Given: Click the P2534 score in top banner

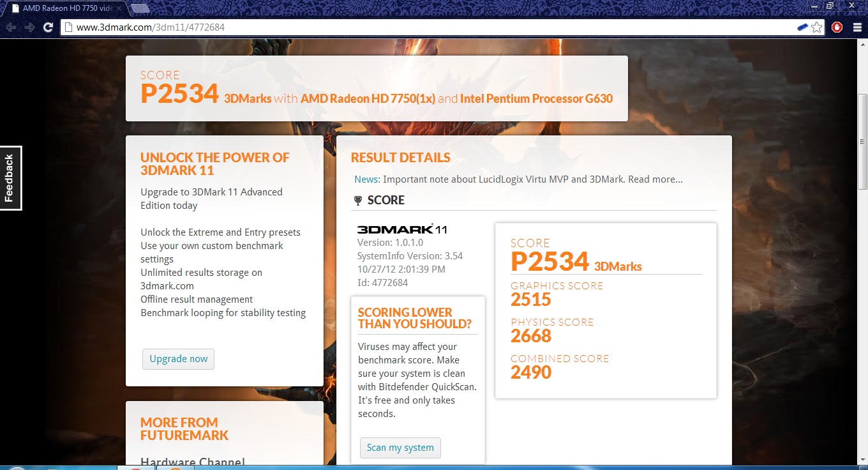Looking at the screenshot, I should 179,94.
